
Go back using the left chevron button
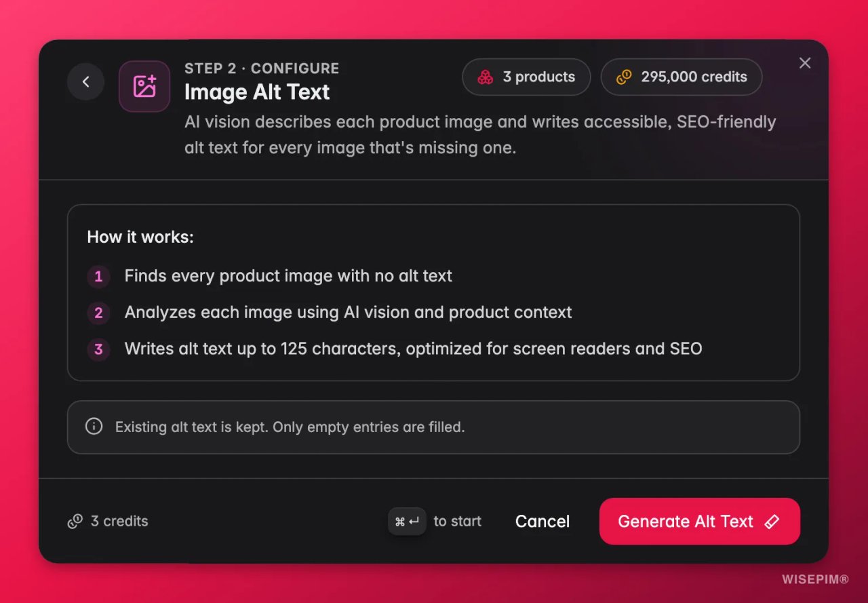85,82
